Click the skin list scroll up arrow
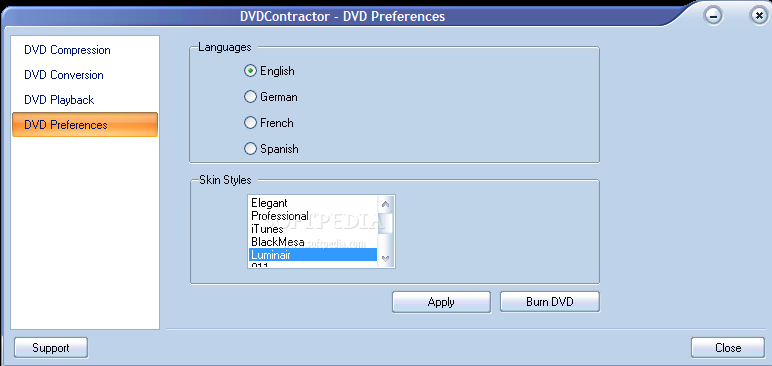This screenshot has height=366, width=772. pyautogui.click(x=386, y=204)
